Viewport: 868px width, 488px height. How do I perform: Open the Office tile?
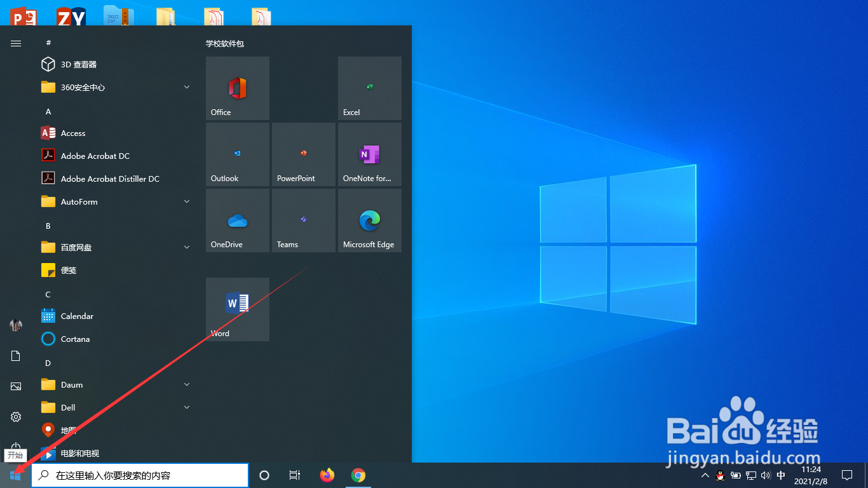click(238, 88)
